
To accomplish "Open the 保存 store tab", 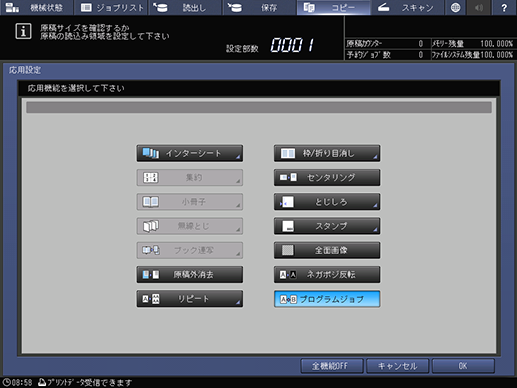I will click(x=259, y=7).
